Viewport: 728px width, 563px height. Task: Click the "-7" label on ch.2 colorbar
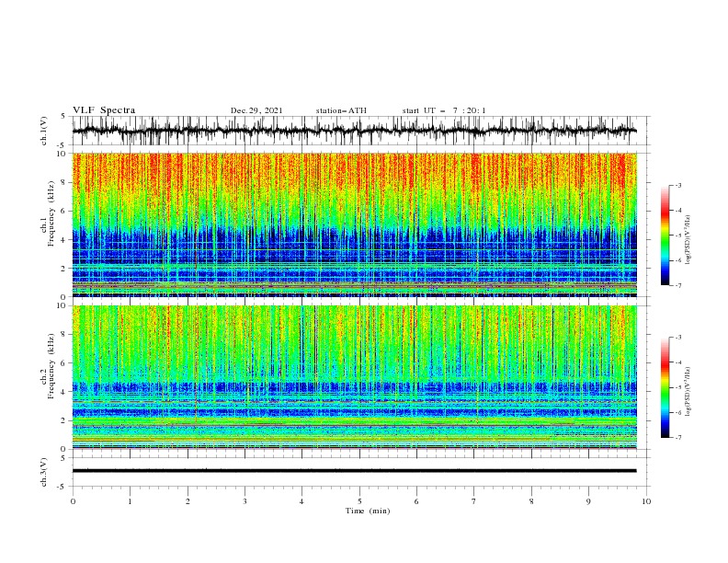point(678,438)
